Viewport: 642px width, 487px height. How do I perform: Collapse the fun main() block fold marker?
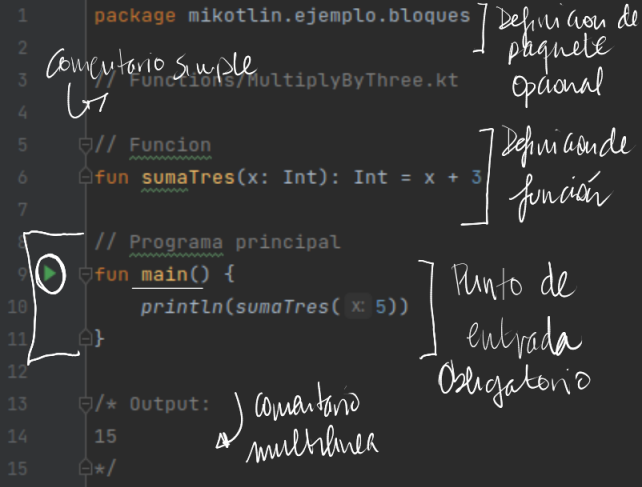85,274
